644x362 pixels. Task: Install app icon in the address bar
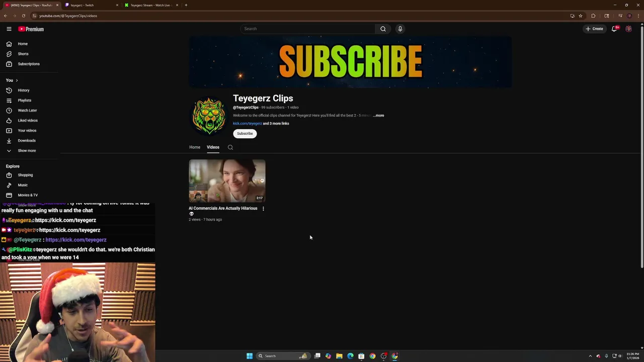[x=572, y=16]
